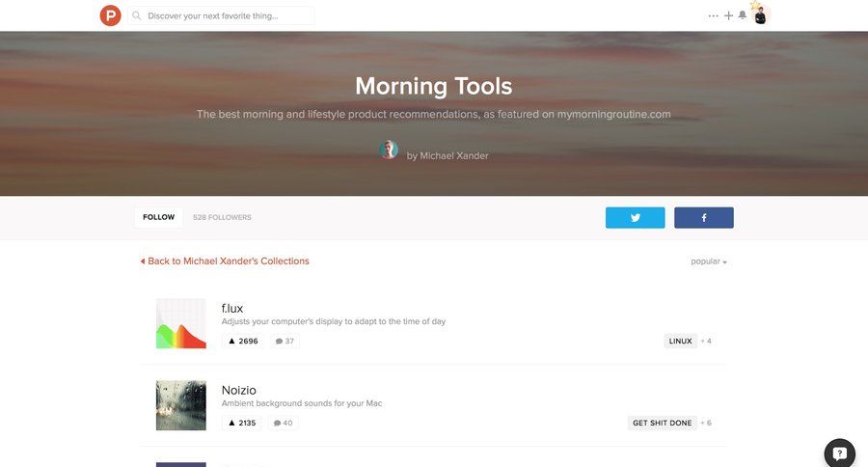The width and height of the screenshot is (868, 467).
Task: Share the collection on Twitter
Action: point(635,218)
